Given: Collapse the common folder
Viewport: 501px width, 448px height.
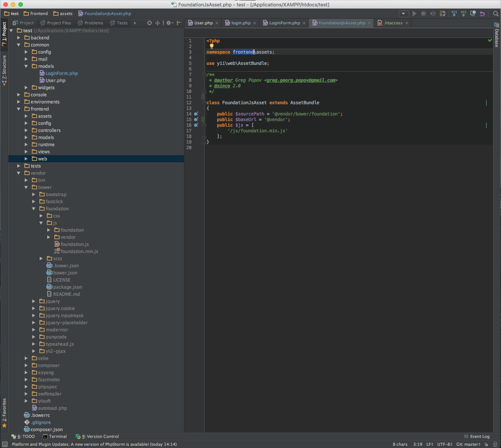Looking at the screenshot, I should (18, 45).
